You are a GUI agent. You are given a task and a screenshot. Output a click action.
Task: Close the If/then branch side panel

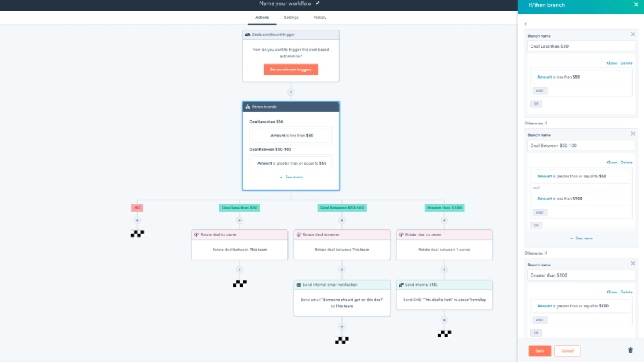[636, 5]
